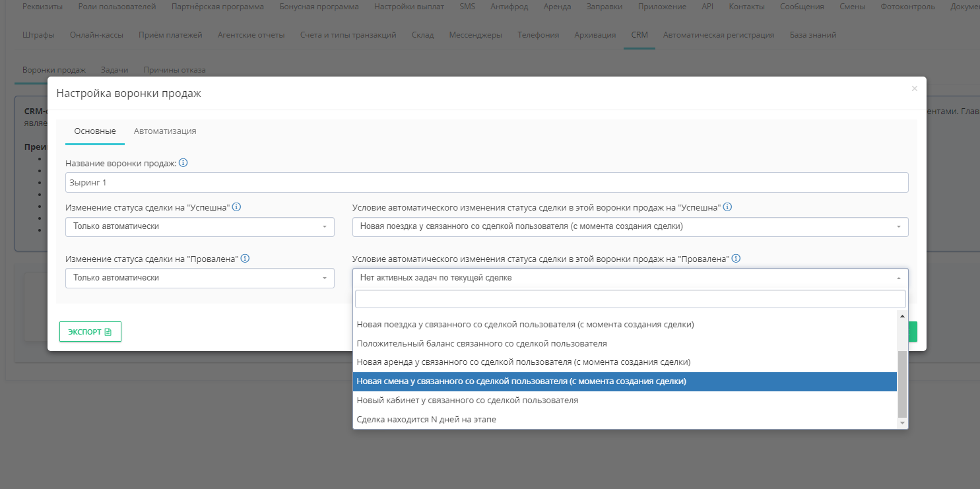Open Приложение tab
The width and height of the screenshot is (980, 489).
[662, 7]
